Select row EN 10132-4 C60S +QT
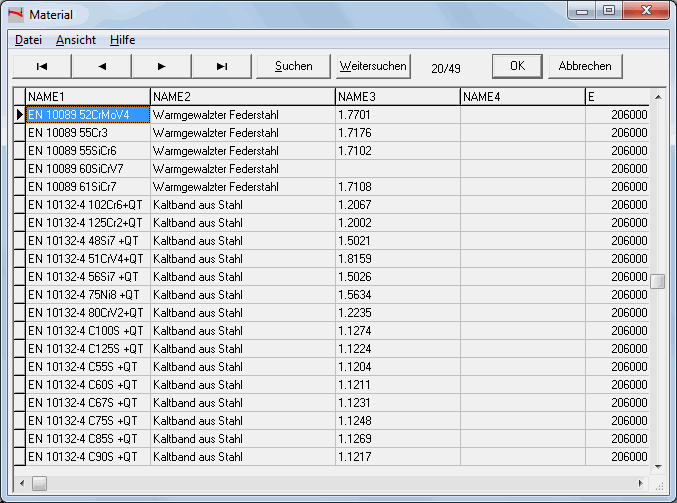 [87, 384]
